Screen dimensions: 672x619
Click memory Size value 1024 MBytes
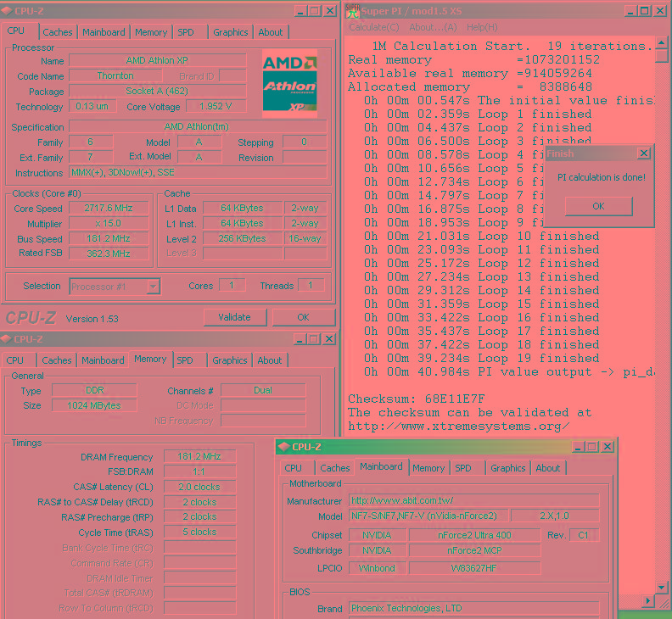tap(94, 405)
